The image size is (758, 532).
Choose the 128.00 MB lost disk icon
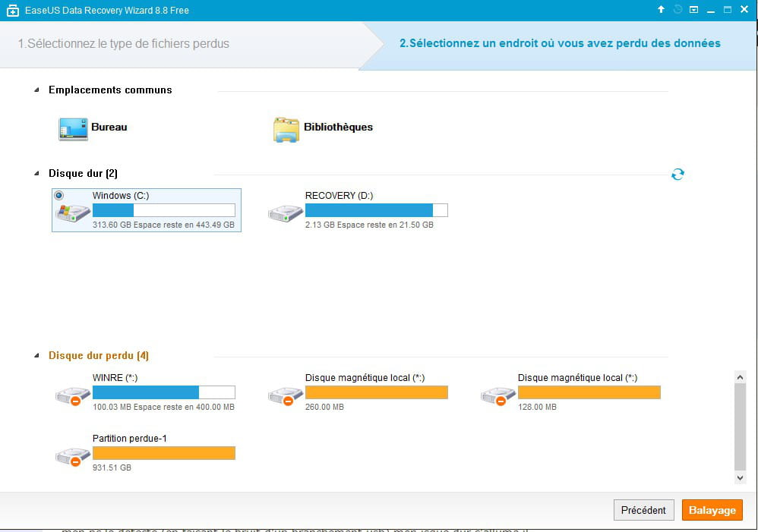498,395
